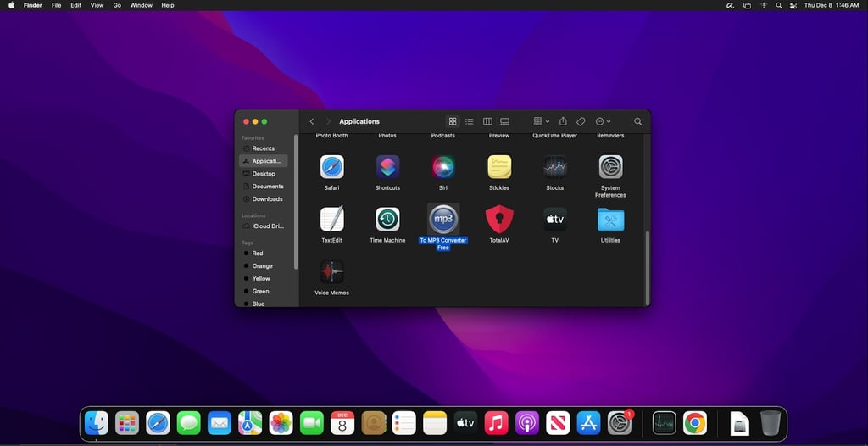The height and width of the screenshot is (446, 868).
Task: Open Recents in Finder sidebar
Action: [x=264, y=148]
